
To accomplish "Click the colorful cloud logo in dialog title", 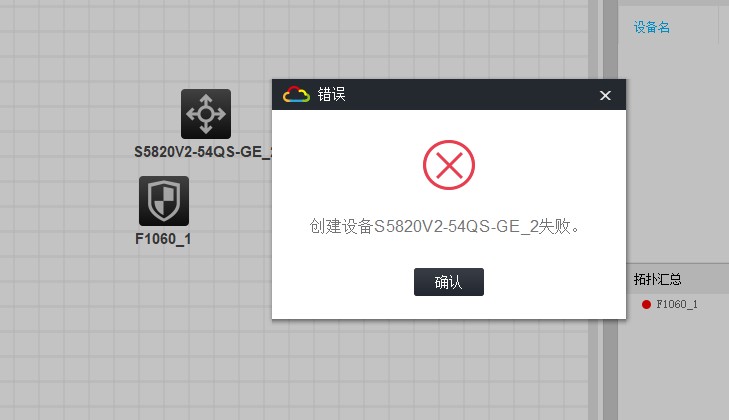I will click(x=296, y=94).
